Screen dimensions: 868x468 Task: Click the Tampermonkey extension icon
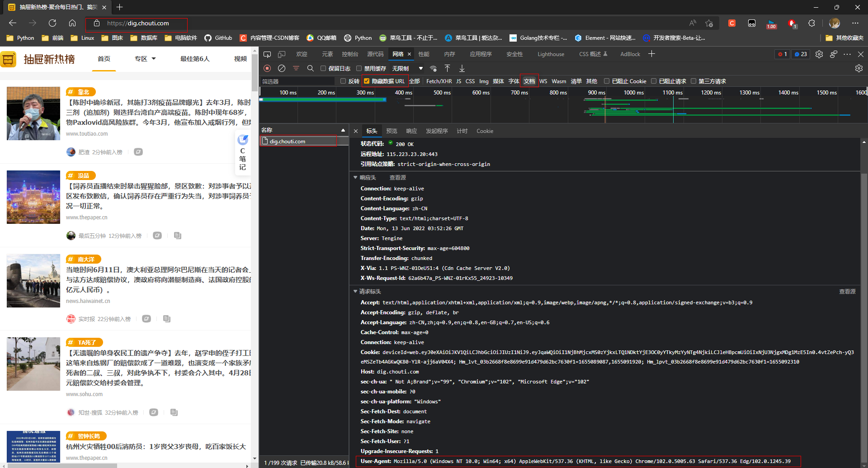click(x=752, y=23)
